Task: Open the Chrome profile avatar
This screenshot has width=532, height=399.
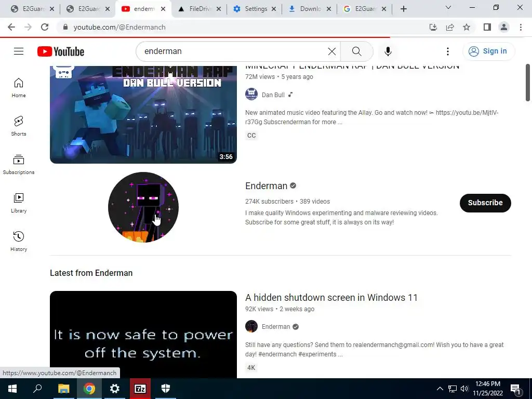Action: coord(504,27)
